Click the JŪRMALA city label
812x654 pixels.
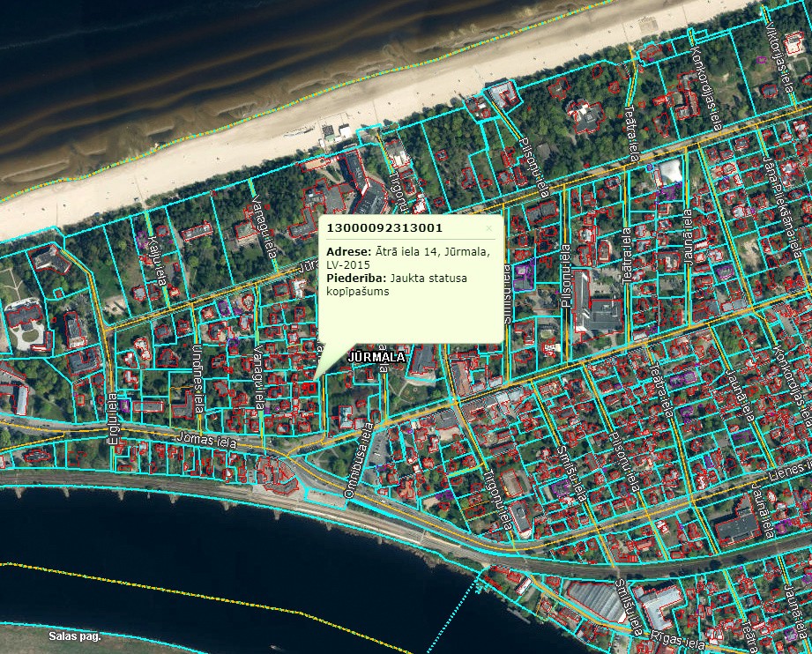[x=376, y=358]
